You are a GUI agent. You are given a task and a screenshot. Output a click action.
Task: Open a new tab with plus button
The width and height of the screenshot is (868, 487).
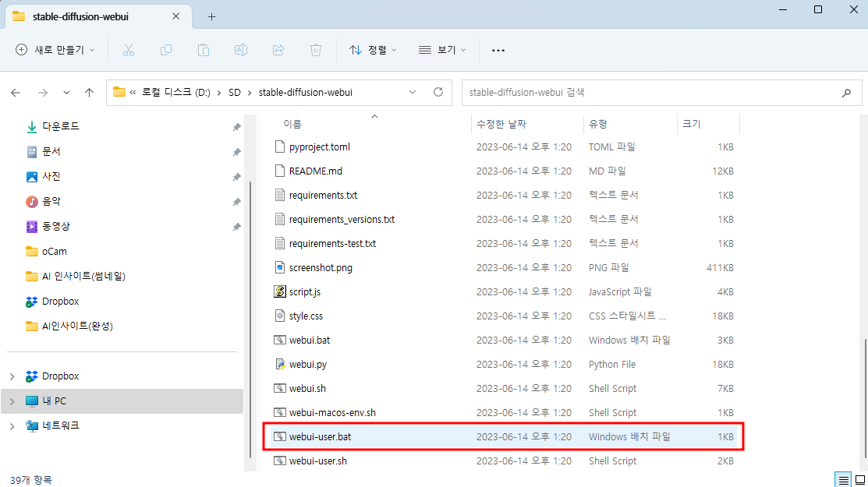pyautogui.click(x=211, y=16)
